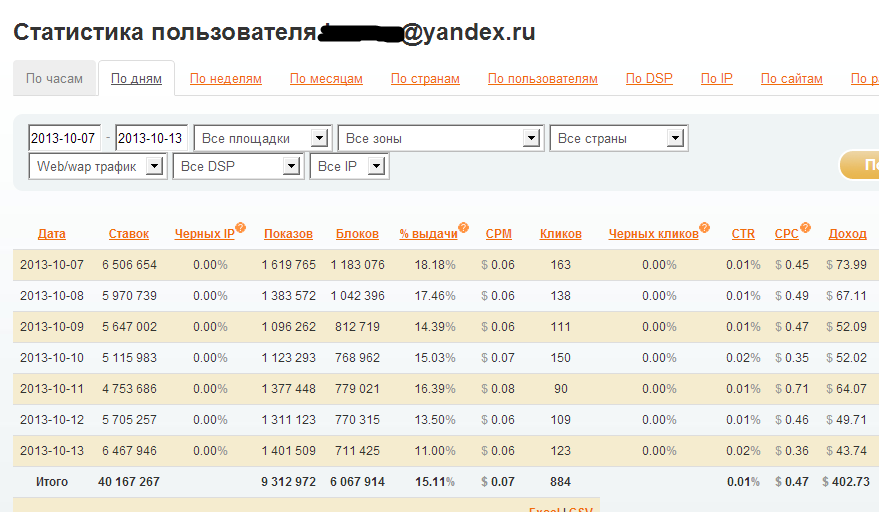
Task: Expand the Web/wap трафик dropdown
Action: click(98, 167)
